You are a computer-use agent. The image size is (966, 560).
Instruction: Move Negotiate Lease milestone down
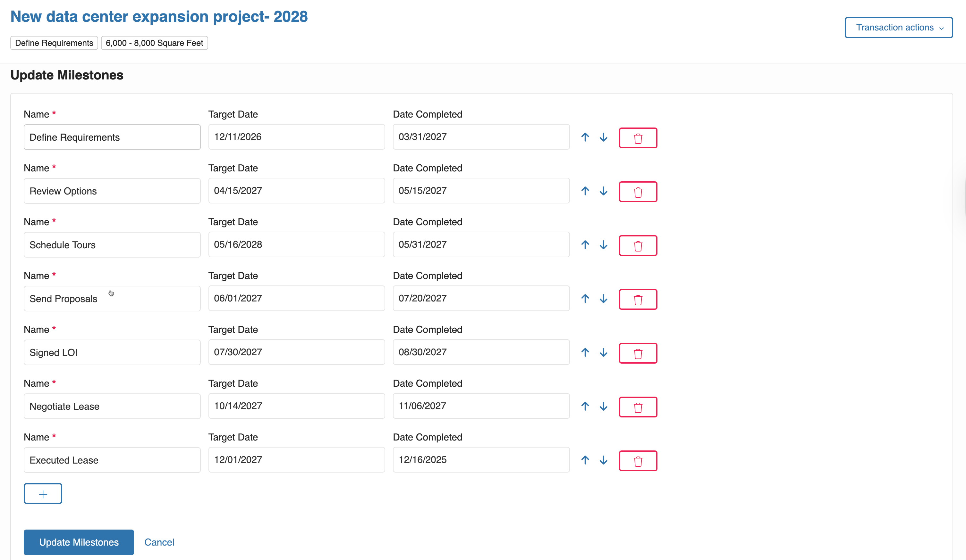(603, 407)
